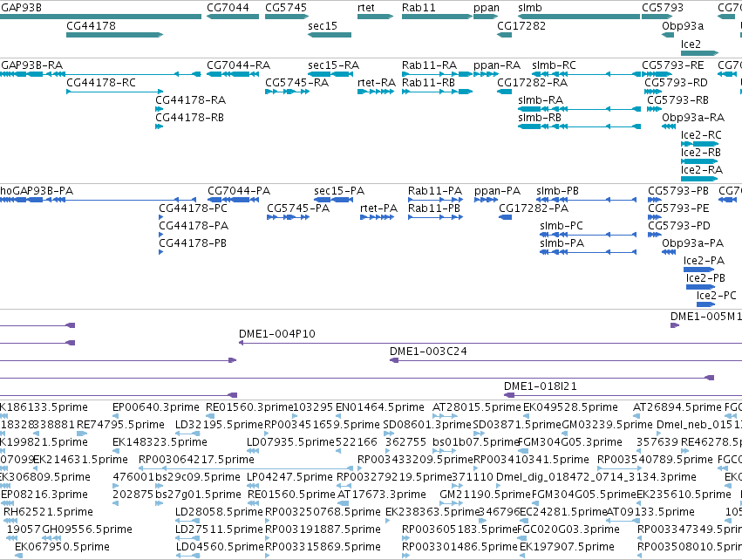Screen dimensions: 742x560
Task: Click the ppan-RA transcript label
Action: 497,65
